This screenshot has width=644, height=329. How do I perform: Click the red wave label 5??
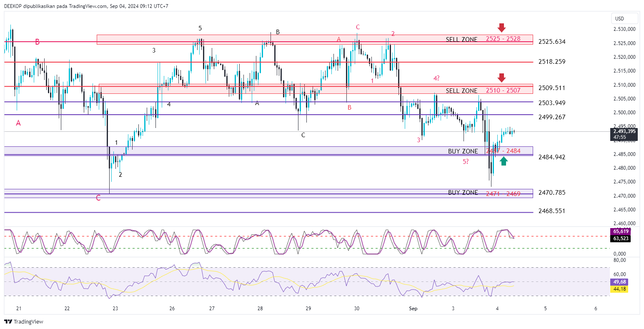pos(466,162)
